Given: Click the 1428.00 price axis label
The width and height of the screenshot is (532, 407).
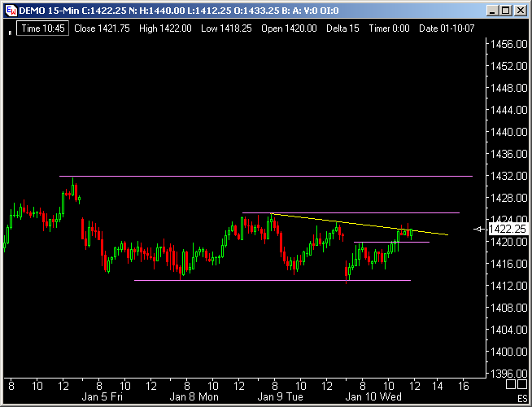Looking at the screenshot, I should pyautogui.click(x=509, y=198).
